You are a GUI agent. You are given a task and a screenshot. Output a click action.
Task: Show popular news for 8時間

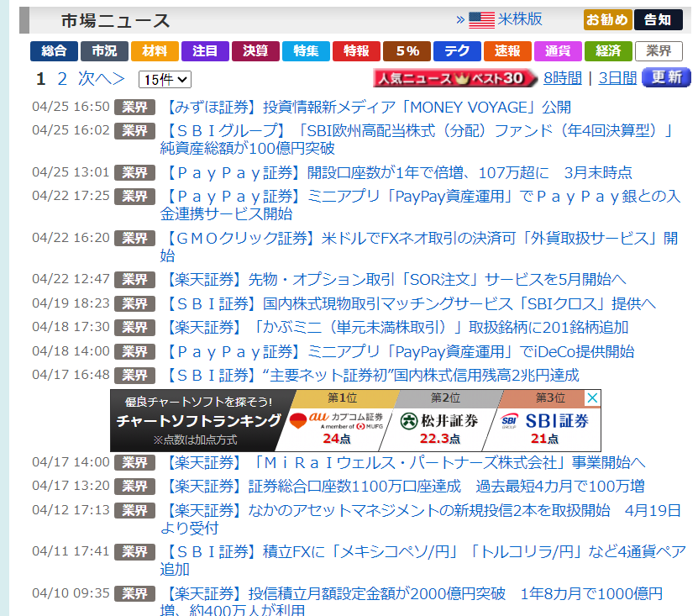(x=563, y=78)
